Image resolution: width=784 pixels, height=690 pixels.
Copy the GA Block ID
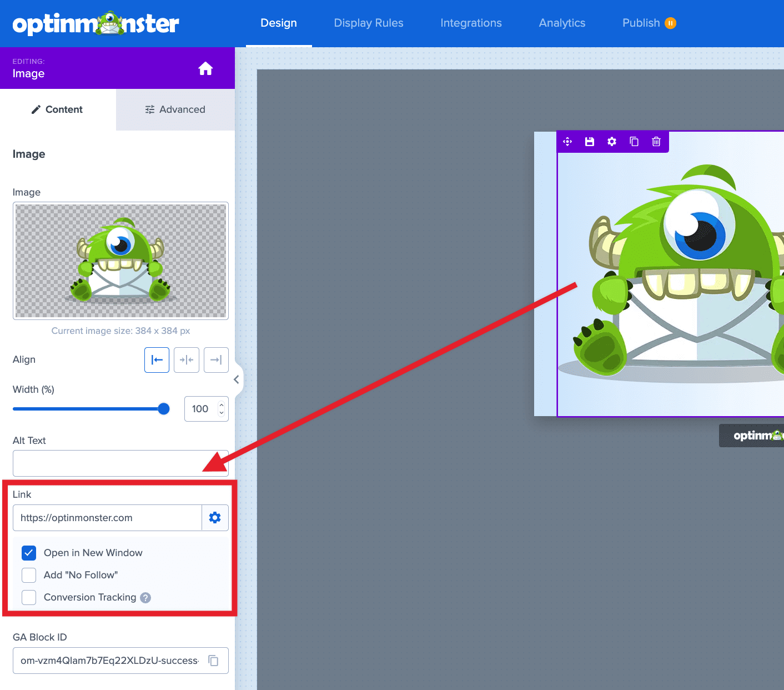[x=213, y=660]
